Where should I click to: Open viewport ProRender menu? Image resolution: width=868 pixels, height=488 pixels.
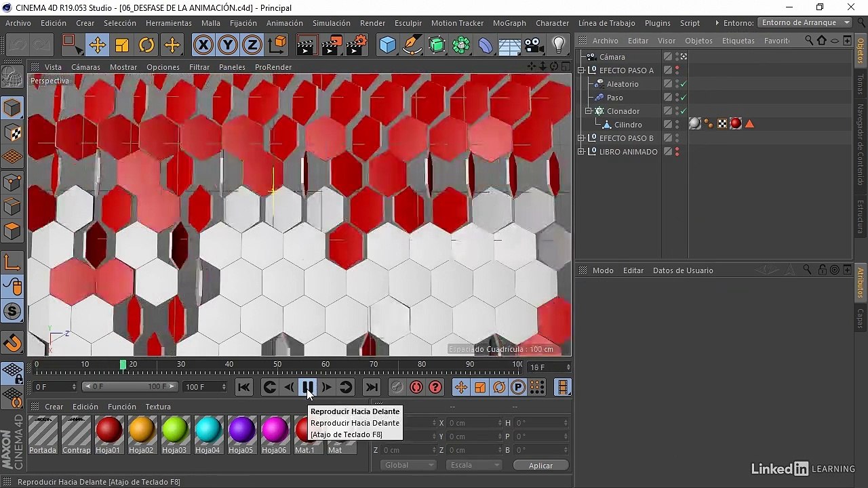(273, 67)
